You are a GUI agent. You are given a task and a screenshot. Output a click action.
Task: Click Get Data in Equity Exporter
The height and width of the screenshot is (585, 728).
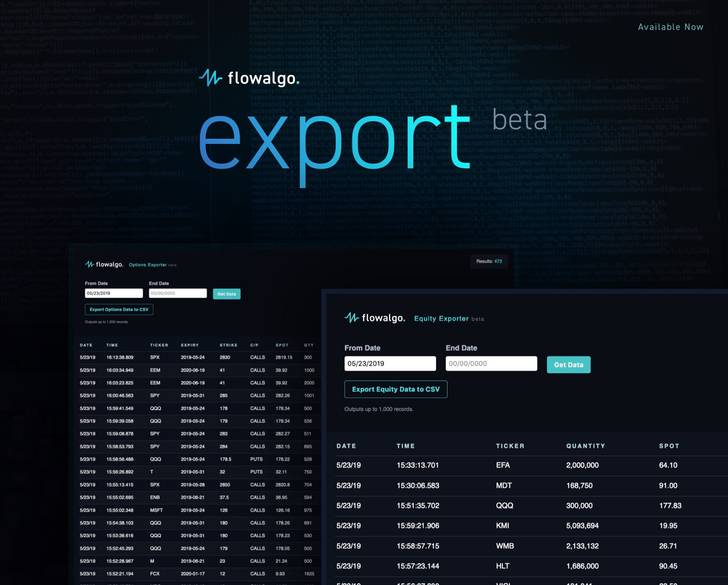point(569,365)
